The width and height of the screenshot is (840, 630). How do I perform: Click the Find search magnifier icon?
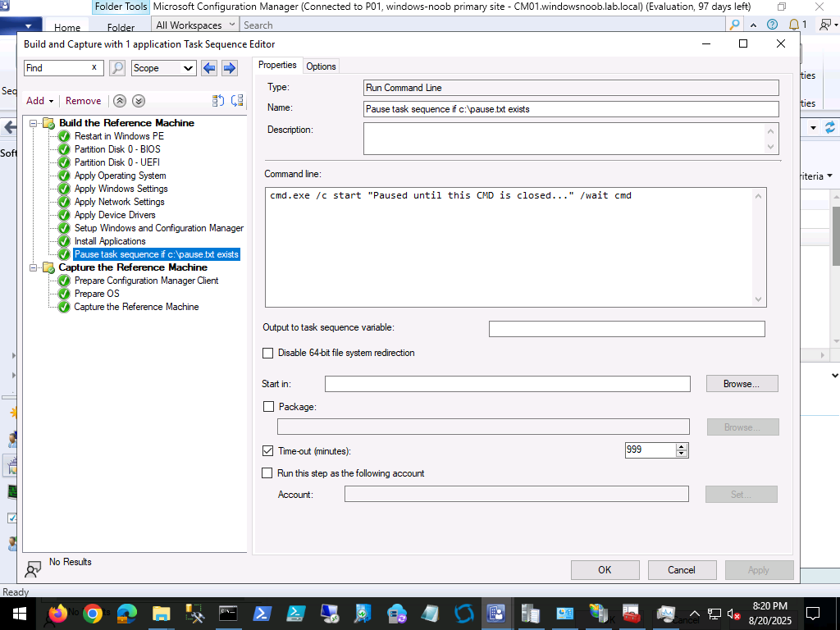(x=116, y=68)
